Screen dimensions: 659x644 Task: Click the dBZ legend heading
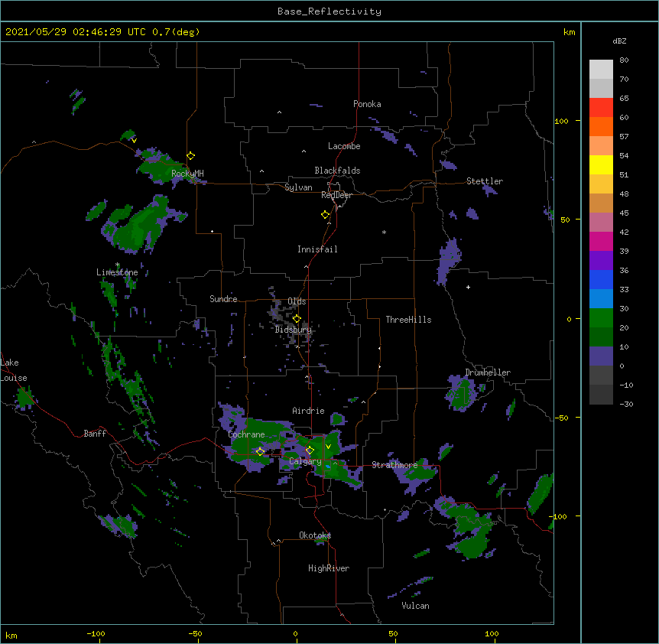coord(619,41)
